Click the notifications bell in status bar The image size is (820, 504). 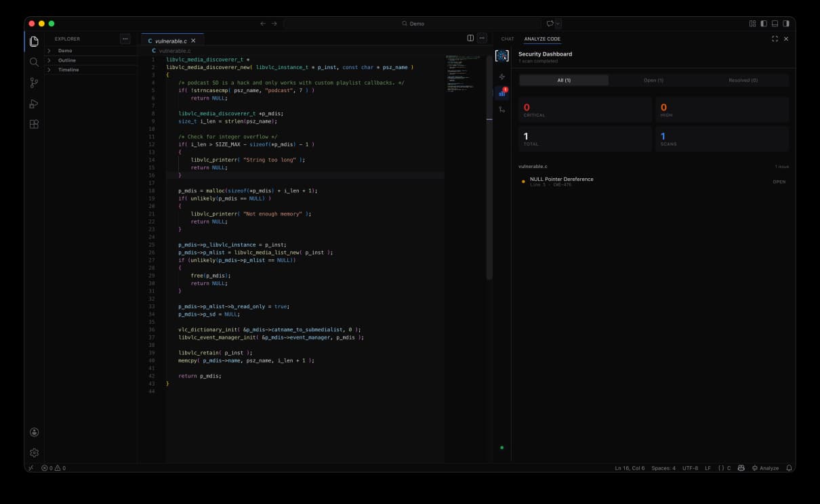point(789,468)
